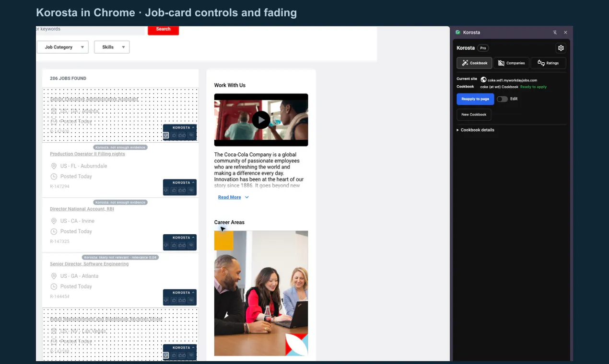Screen dimensions: 609x364
Task: Double thumbs-up the Senior Director, Software Engineering job
Action: (x=182, y=300)
